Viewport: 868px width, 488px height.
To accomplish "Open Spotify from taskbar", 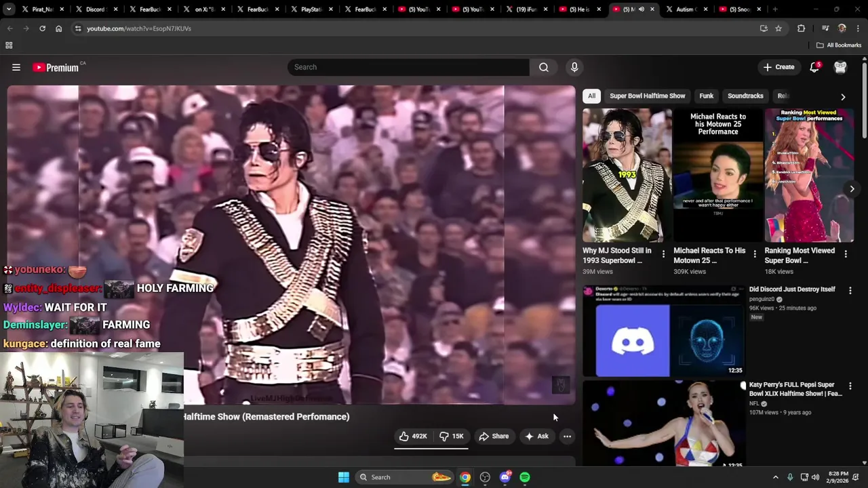I will coord(525,477).
